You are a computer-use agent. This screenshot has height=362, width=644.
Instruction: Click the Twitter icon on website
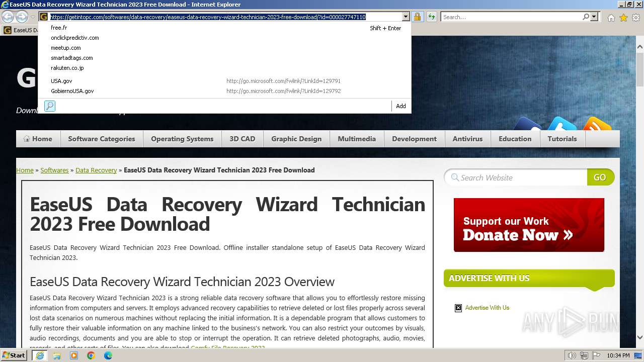pos(562,124)
